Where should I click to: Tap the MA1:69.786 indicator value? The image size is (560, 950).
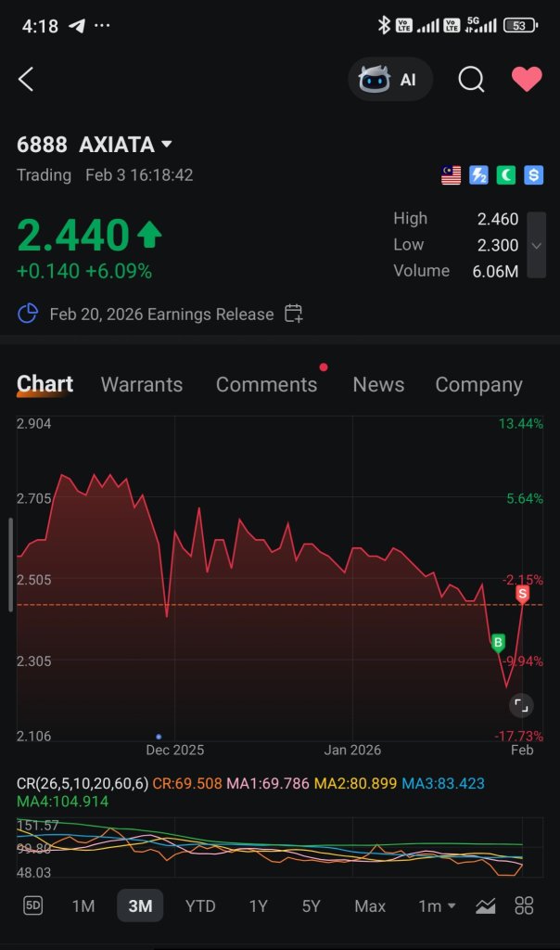[x=268, y=783]
